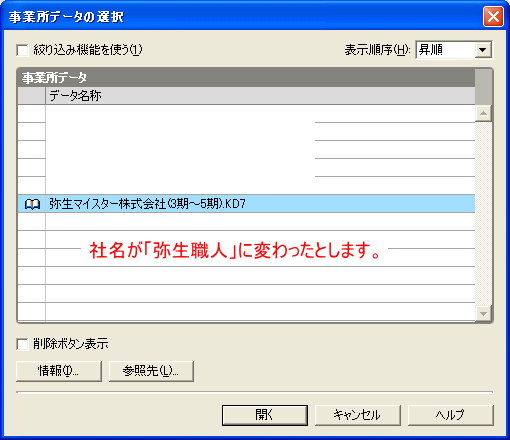Open the 参照先 browse button

(151, 371)
